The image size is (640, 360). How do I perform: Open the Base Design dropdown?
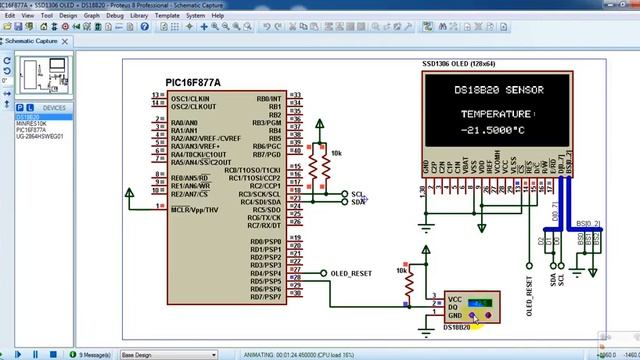click(169, 355)
